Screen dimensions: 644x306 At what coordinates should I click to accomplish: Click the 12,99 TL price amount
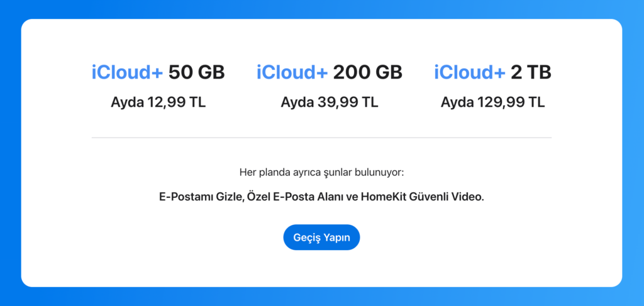[x=176, y=102]
